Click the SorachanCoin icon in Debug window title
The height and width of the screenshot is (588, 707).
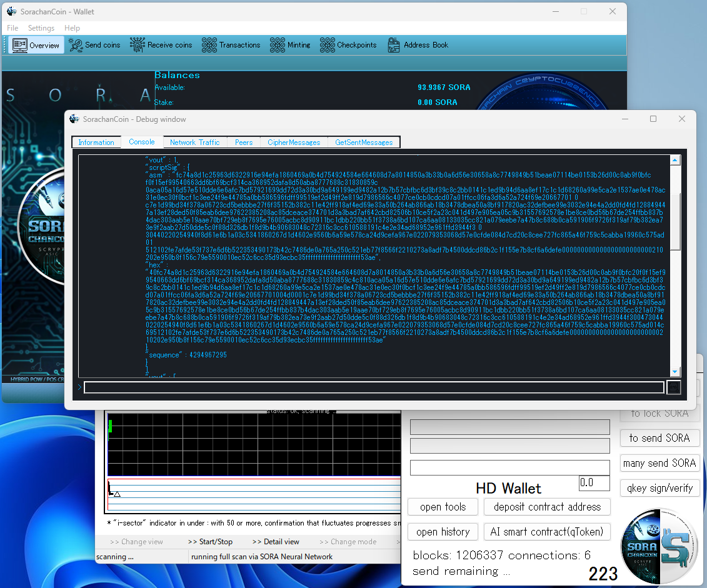pos(74,119)
